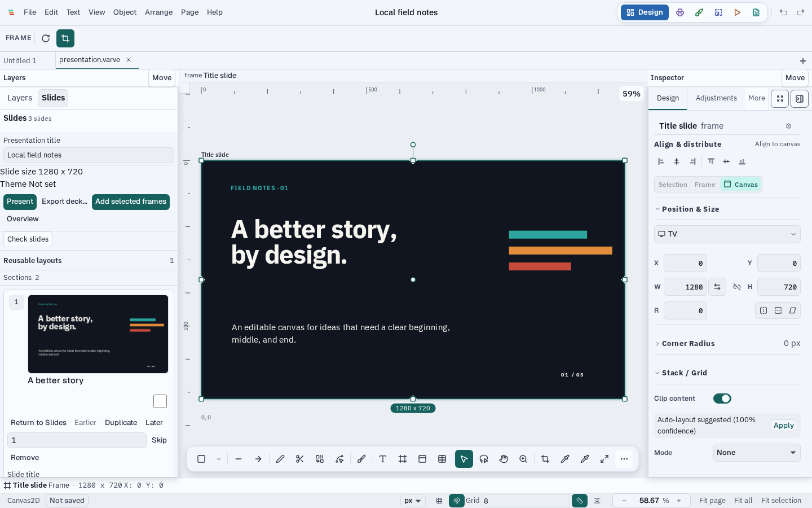The width and height of the screenshot is (812, 508).
Task: Open the TV device preset dropdown
Action: click(727, 234)
